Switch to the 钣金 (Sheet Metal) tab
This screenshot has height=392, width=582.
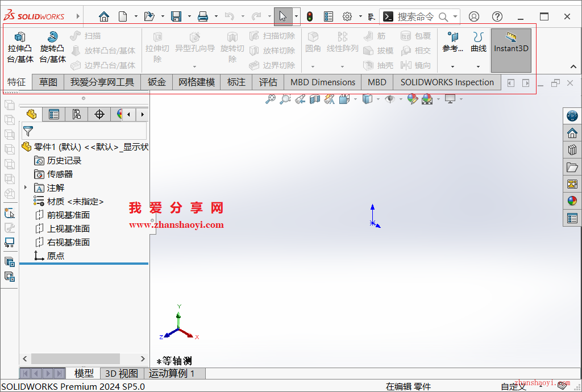157,82
